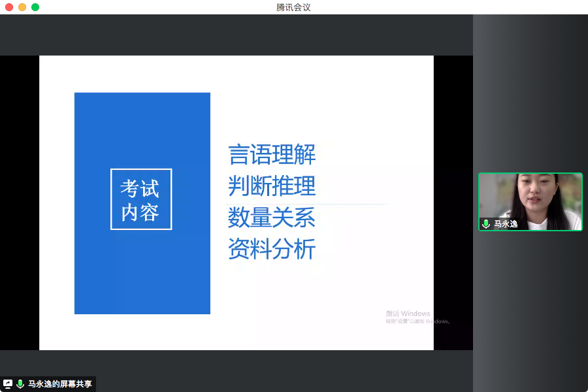Viewport: 588px width, 392px height.
Task: Click the small watermark line about Windows settings
Action: click(417, 321)
